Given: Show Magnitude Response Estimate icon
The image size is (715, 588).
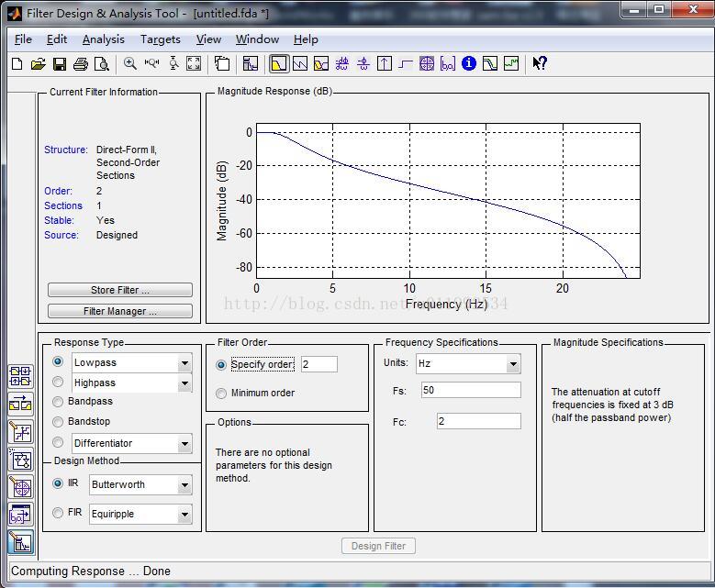Looking at the screenshot, I should (490, 64).
